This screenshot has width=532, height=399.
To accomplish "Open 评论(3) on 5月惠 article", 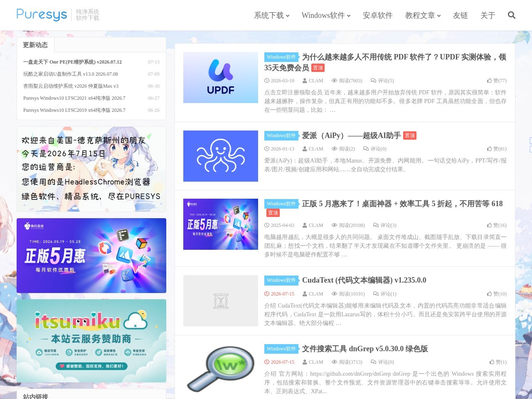I will click(x=385, y=225).
